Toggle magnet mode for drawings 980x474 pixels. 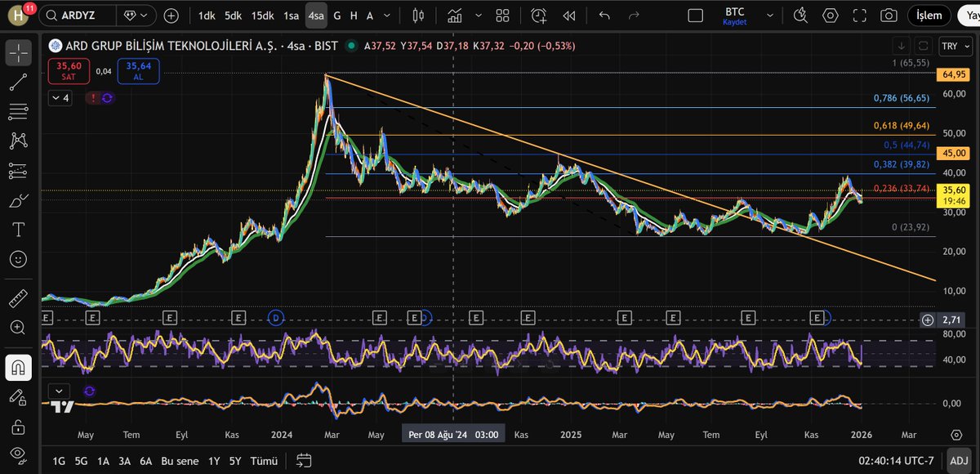point(18,367)
